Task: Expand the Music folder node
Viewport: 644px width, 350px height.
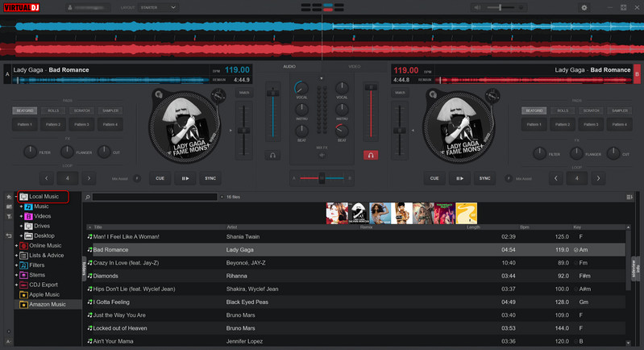Action: point(21,206)
